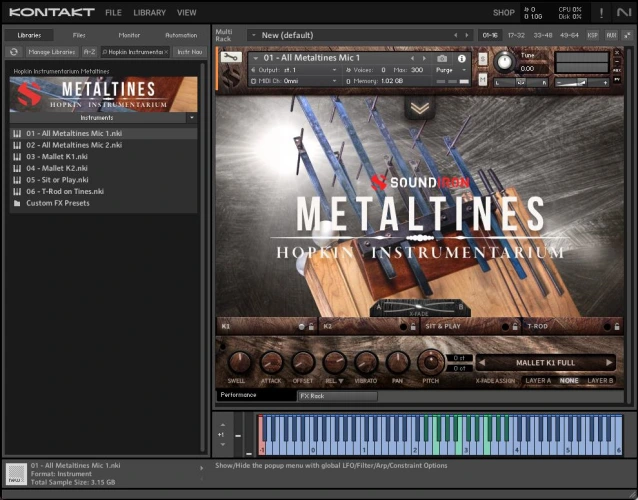Click the camera snapshot icon
638x500 pixels.
coord(443,58)
